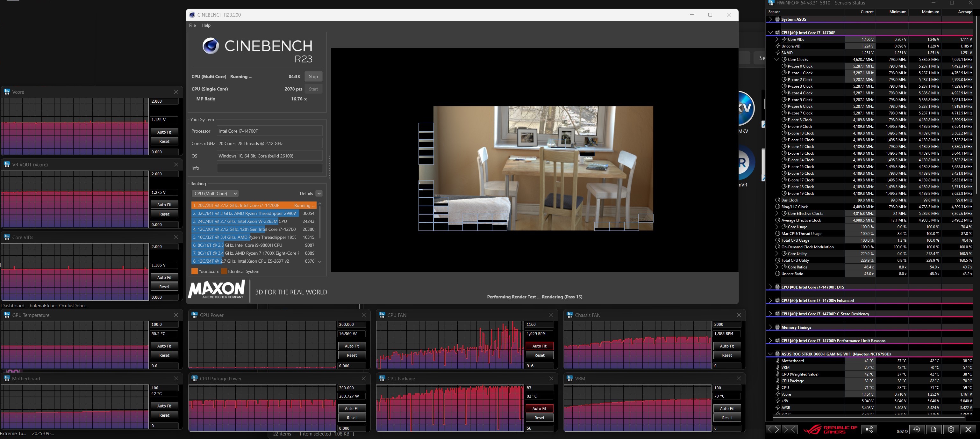980x439 pixels.
Task: Close the Vcore graph window
Action: coord(176,92)
